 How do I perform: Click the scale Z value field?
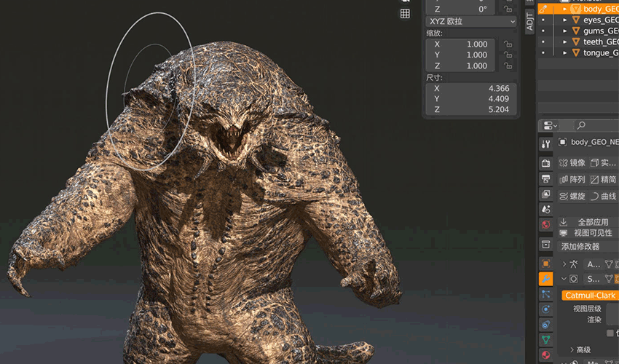tap(460, 66)
